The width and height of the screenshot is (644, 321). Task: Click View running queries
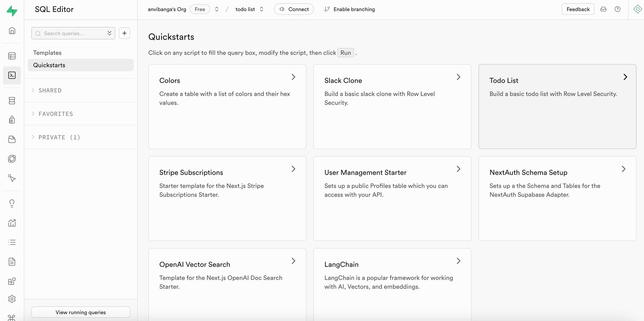click(81, 312)
